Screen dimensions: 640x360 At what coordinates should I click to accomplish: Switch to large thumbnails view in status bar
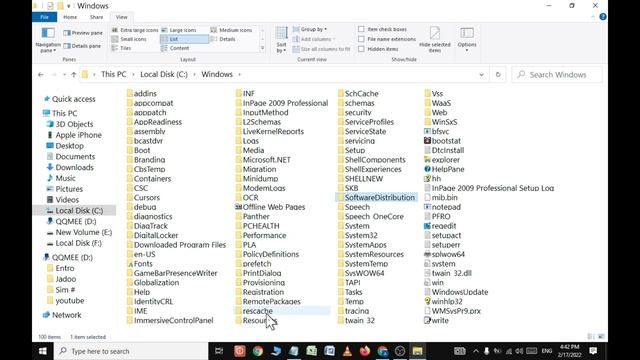coord(601,337)
